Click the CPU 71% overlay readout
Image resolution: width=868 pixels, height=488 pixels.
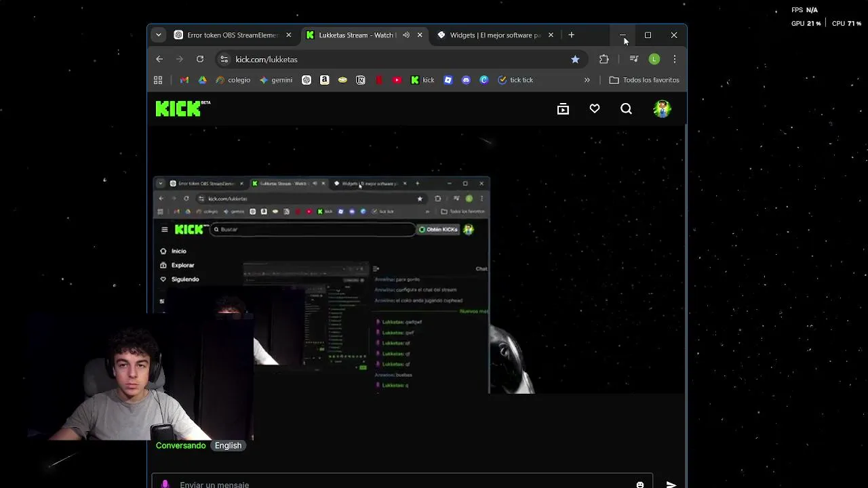tap(846, 24)
